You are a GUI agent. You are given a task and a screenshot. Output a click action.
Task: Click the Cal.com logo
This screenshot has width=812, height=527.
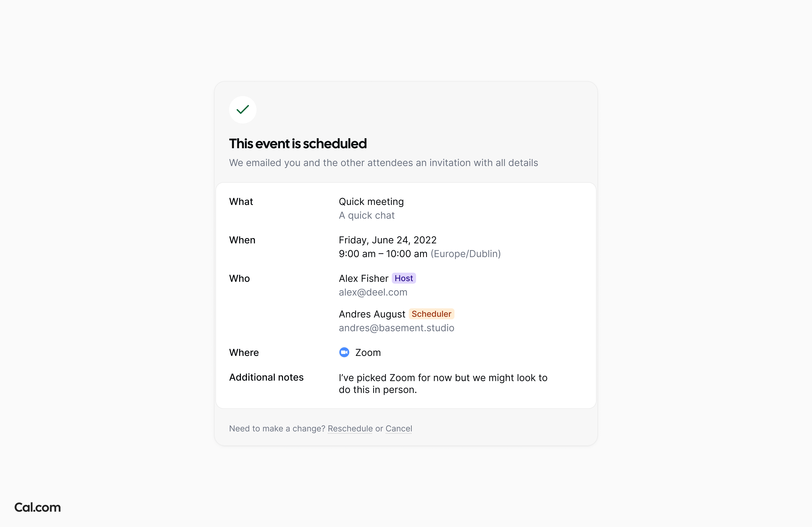[37, 508]
